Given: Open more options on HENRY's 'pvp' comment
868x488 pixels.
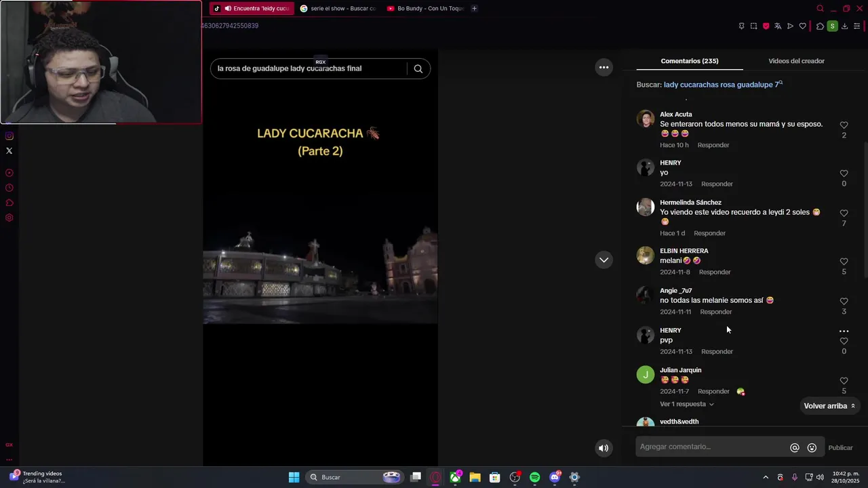Looking at the screenshot, I should [x=844, y=331].
